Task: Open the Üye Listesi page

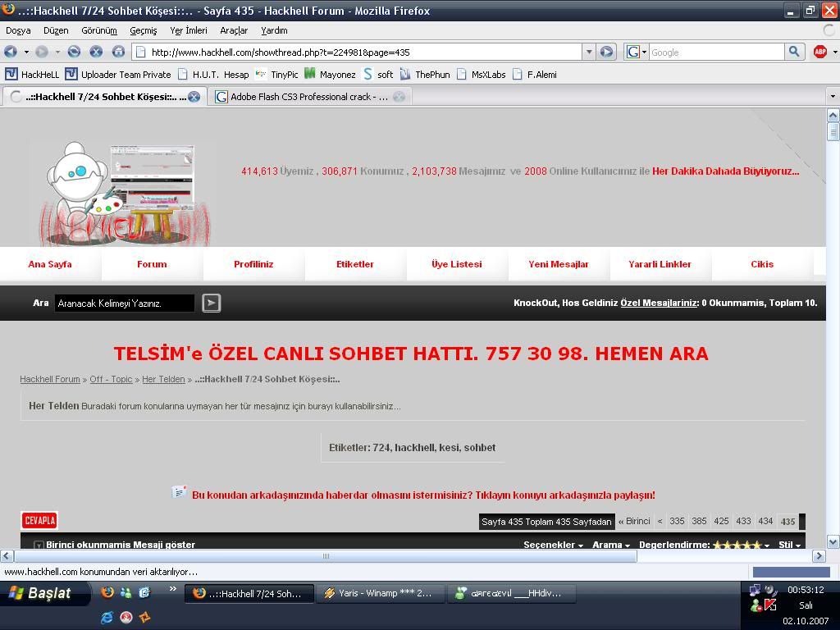Action: tap(457, 264)
